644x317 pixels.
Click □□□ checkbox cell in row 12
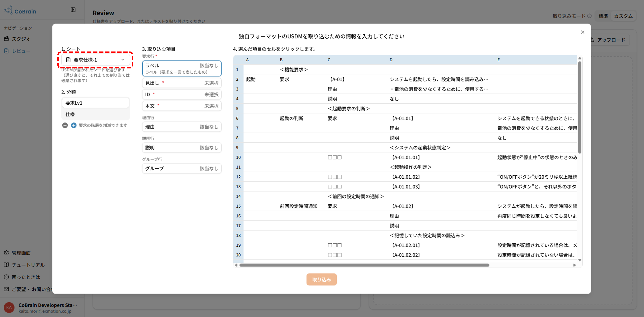click(x=356, y=177)
